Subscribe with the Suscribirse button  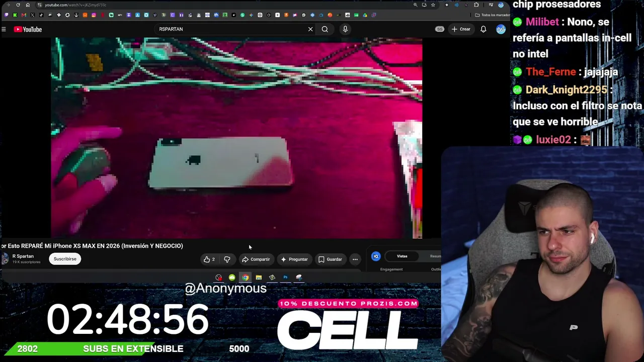click(65, 259)
